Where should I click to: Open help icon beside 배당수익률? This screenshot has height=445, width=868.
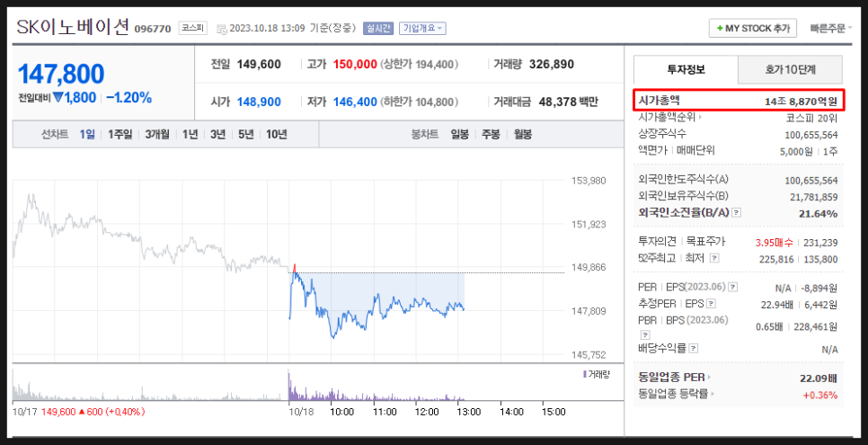(695, 349)
